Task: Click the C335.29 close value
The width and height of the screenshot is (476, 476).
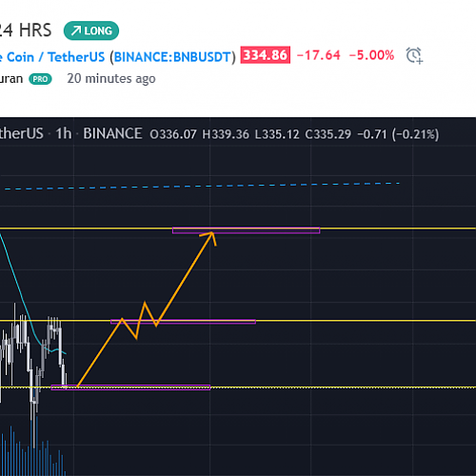Action: click(x=328, y=134)
